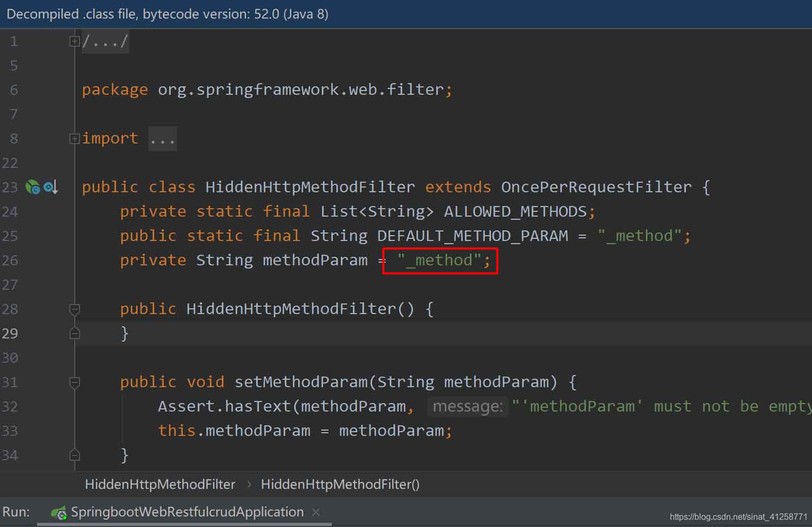The height and width of the screenshot is (527, 812).
Task: Click the import ellipsis placeholder
Action: tap(162, 139)
